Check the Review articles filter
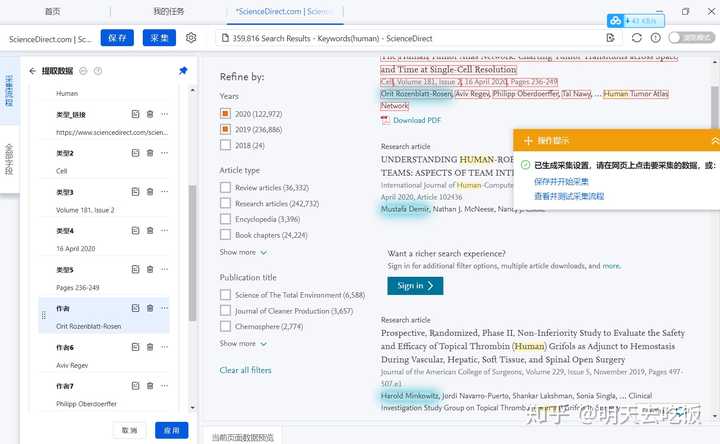720x444 pixels. click(x=225, y=187)
